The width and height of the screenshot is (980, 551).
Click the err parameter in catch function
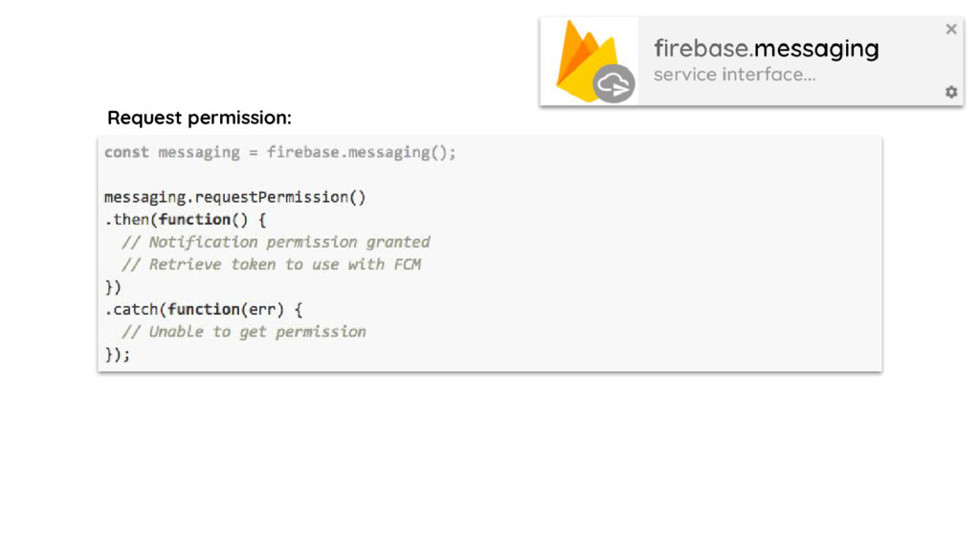pos(262,309)
